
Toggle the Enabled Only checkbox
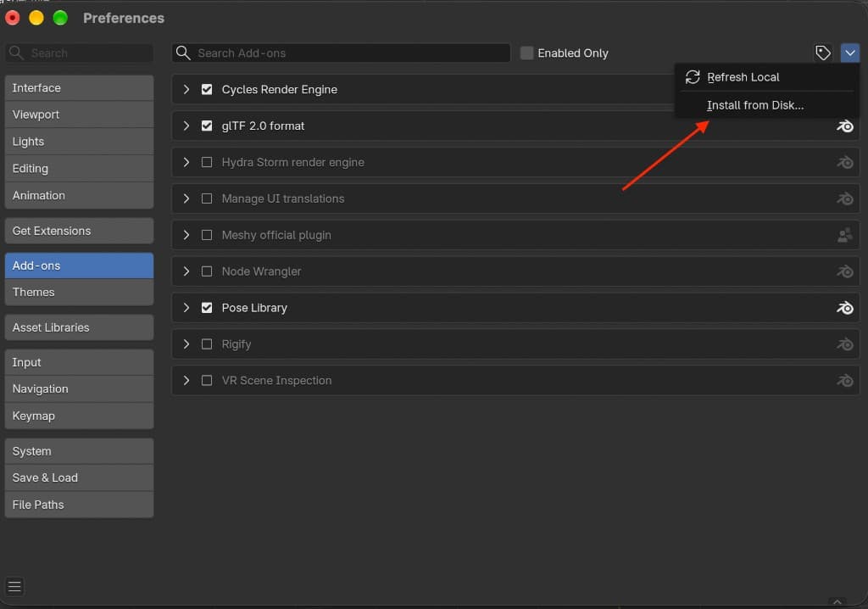(526, 53)
